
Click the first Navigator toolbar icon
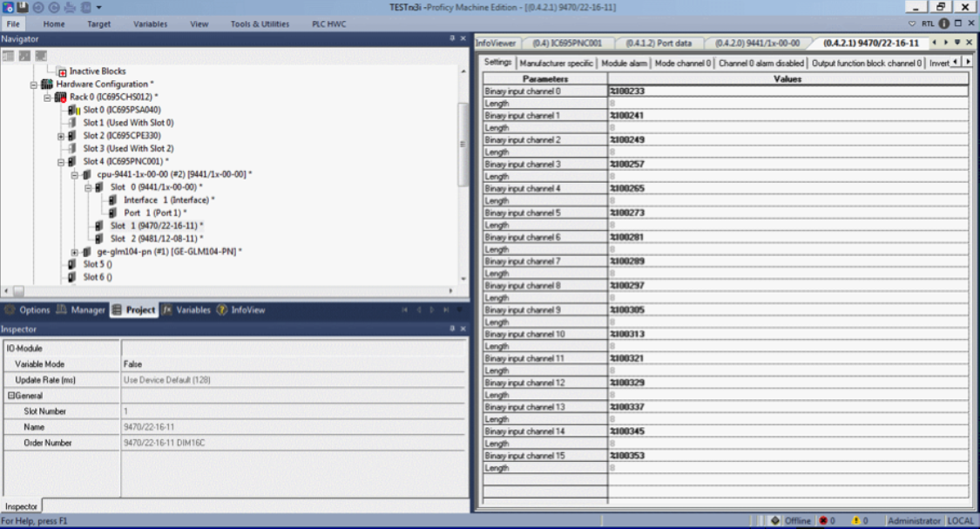8,56
